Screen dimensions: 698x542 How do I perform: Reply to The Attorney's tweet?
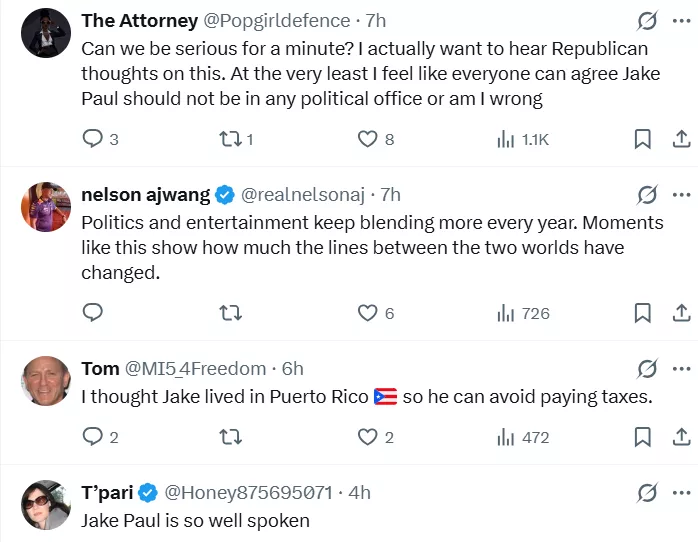click(93, 139)
